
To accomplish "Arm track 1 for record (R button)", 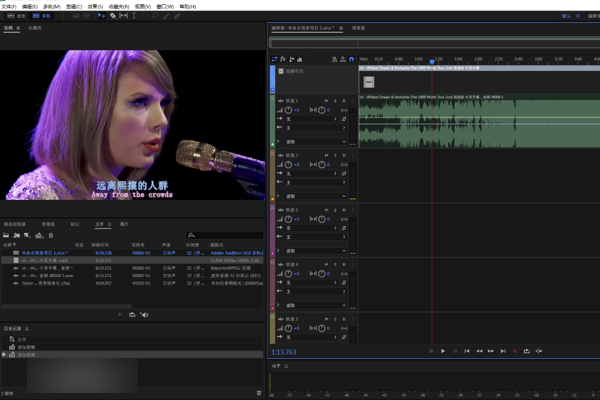I will click(344, 101).
